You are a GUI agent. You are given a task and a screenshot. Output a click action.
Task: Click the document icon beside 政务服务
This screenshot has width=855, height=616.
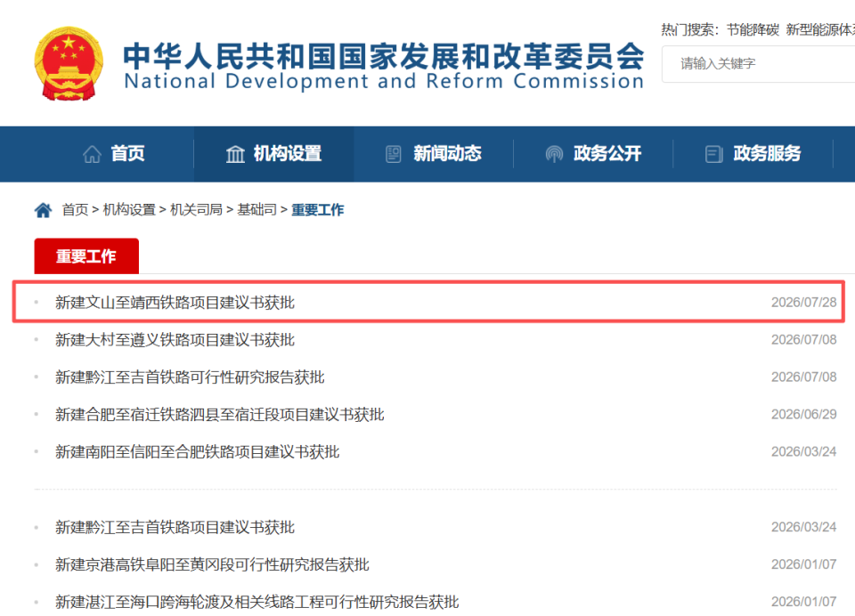pyautogui.click(x=713, y=154)
